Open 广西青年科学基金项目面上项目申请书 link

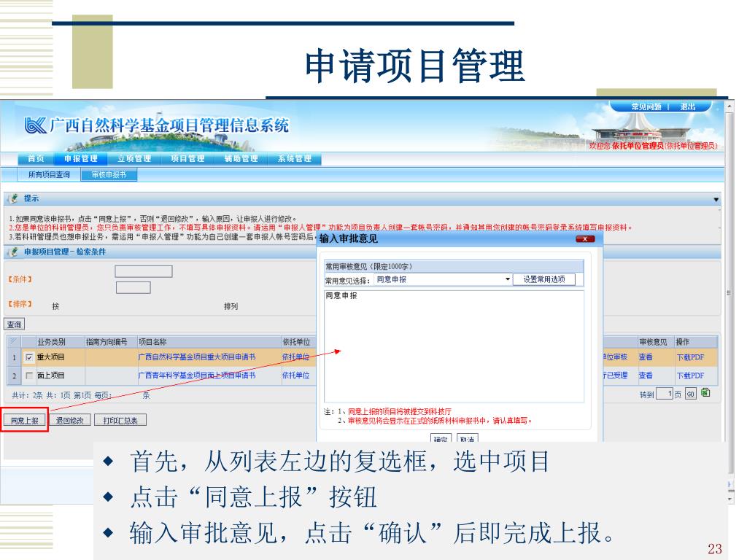197,376
